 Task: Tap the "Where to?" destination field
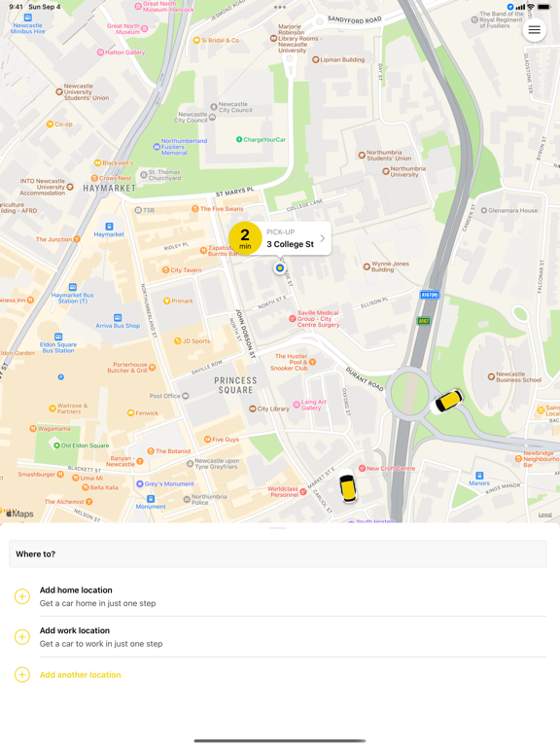pyautogui.click(x=278, y=554)
